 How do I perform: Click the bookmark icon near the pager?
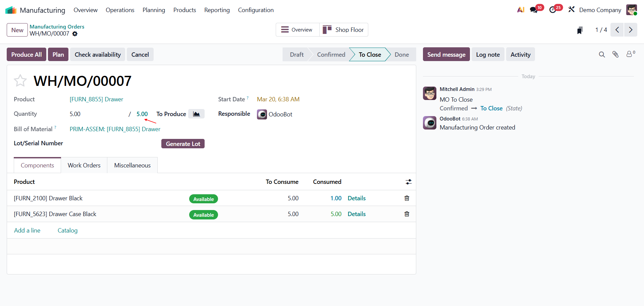click(x=580, y=30)
